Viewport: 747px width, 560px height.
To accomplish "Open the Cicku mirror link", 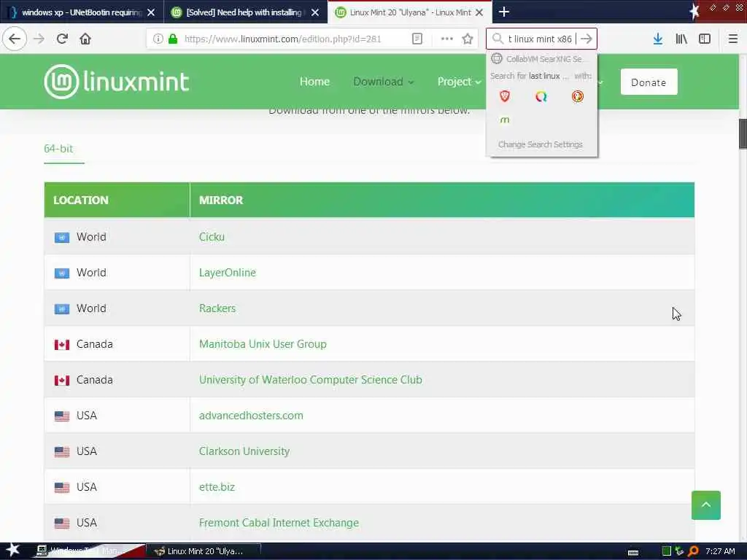I will click(x=212, y=237).
